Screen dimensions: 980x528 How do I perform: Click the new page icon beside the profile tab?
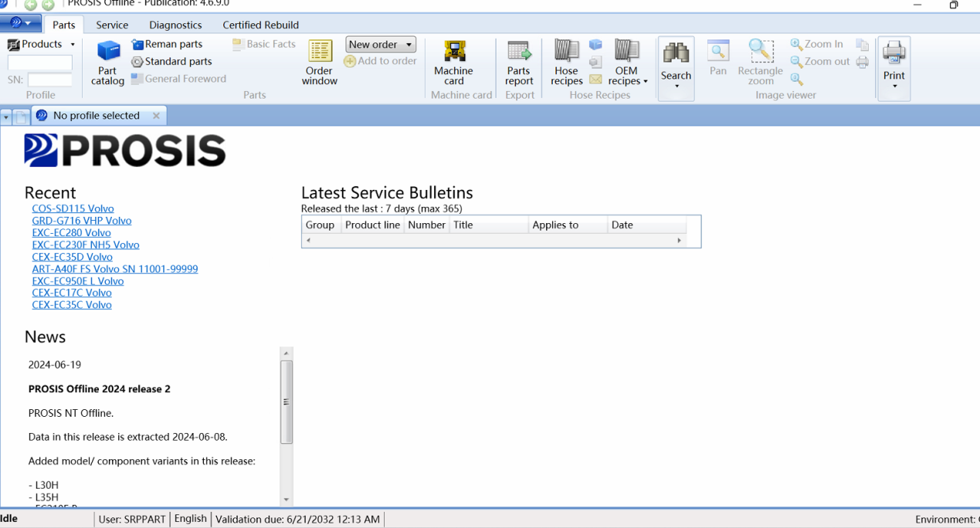[x=22, y=117]
